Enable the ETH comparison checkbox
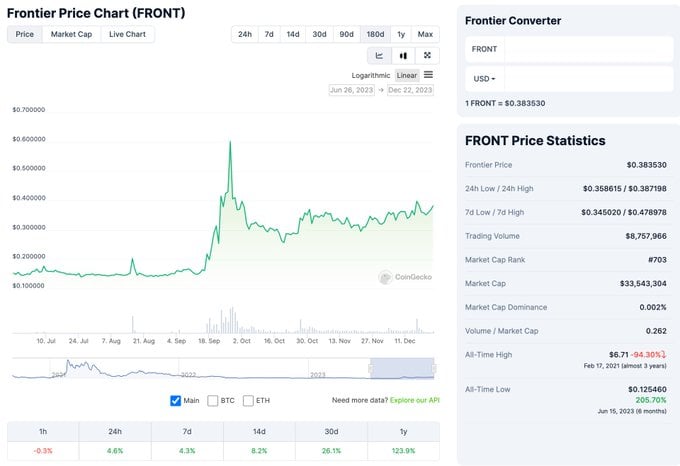The width and height of the screenshot is (680, 466). 248,401
